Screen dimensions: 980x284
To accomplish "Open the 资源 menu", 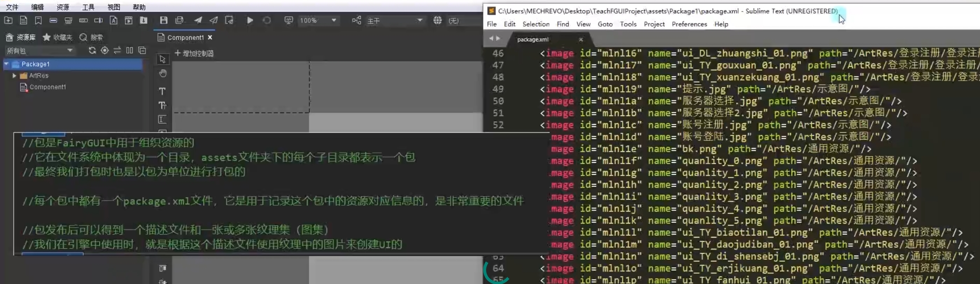I will [x=63, y=7].
